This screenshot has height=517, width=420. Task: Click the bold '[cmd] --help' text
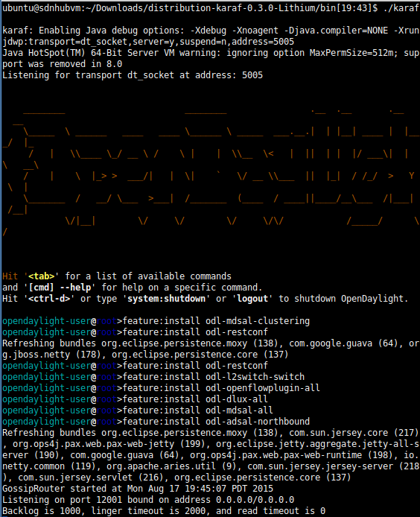tap(60, 288)
